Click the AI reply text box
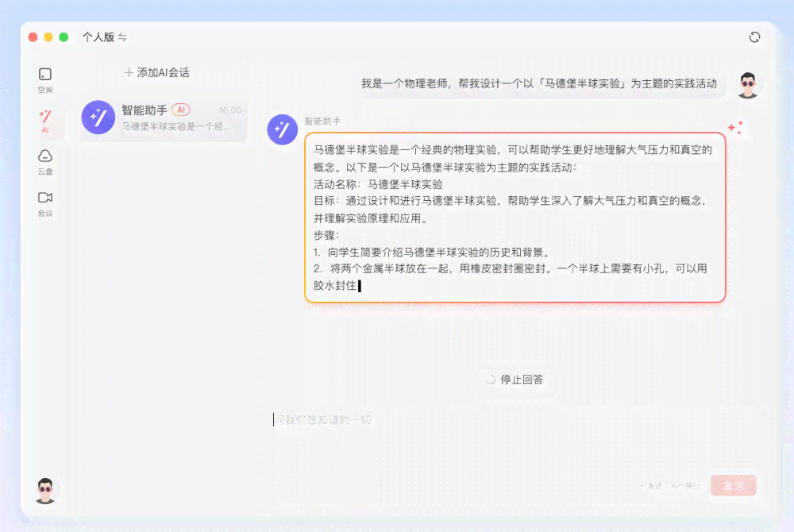This screenshot has height=532, width=794. [515, 218]
